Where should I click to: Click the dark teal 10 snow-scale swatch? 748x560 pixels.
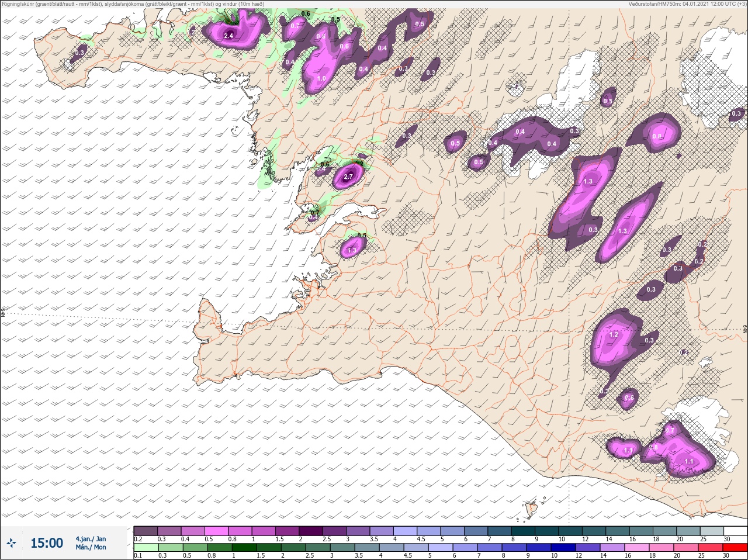[x=571, y=530]
